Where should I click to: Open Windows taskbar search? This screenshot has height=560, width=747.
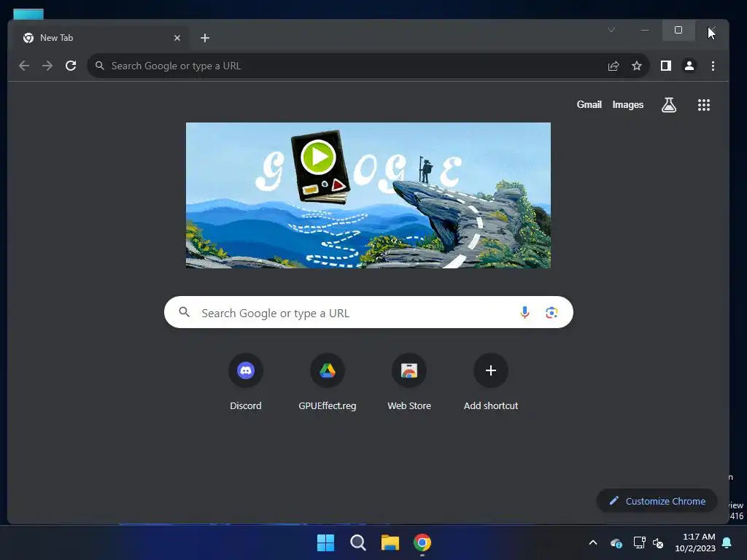pos(357,542)
